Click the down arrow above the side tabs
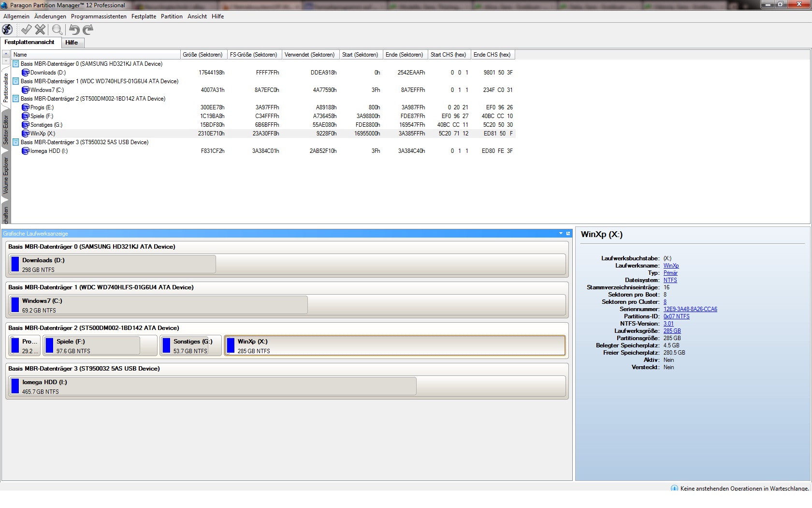The image size is (812, 508). click(x=6, y=61)
